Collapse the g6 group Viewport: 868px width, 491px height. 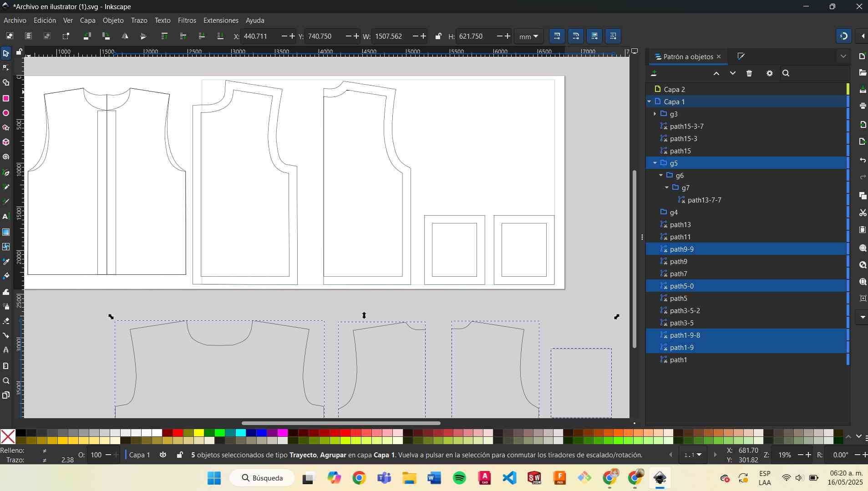[x=661, y=175]
